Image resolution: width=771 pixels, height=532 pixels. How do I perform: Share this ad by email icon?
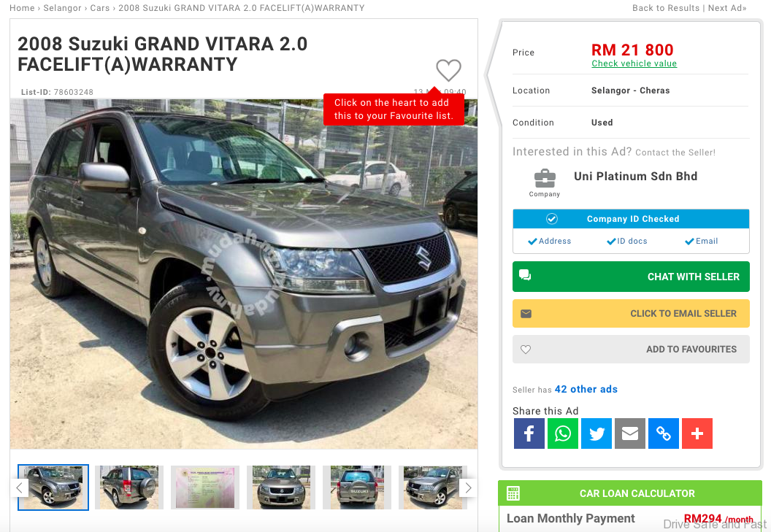[x=630, y=433]
